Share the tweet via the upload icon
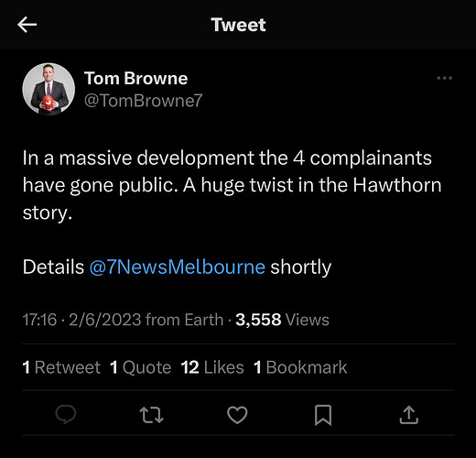476x458 pixels. [409, 415]
